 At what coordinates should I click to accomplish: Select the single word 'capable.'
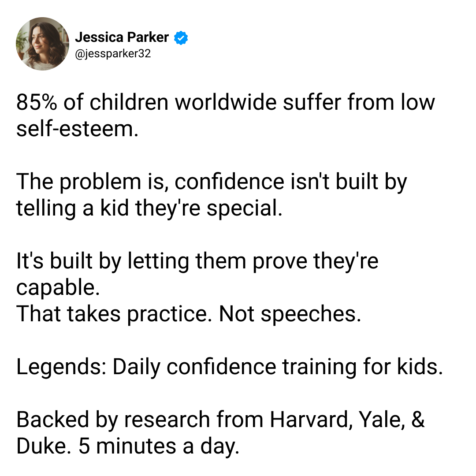pos(58,288)
